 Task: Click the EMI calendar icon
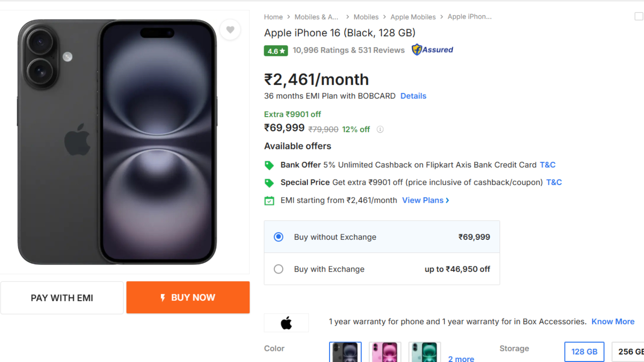pyautogui.click(x=269, y=201)
